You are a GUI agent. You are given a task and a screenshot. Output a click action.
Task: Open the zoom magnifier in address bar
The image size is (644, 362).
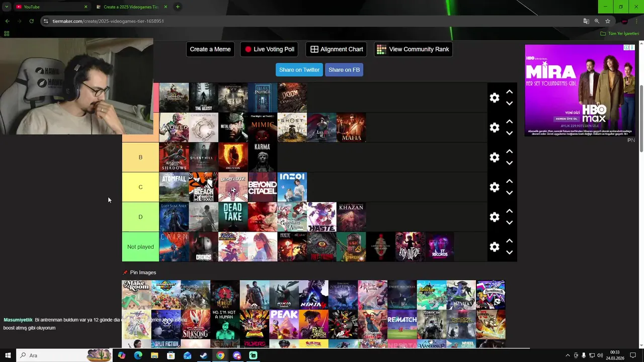tap(597, 21)
